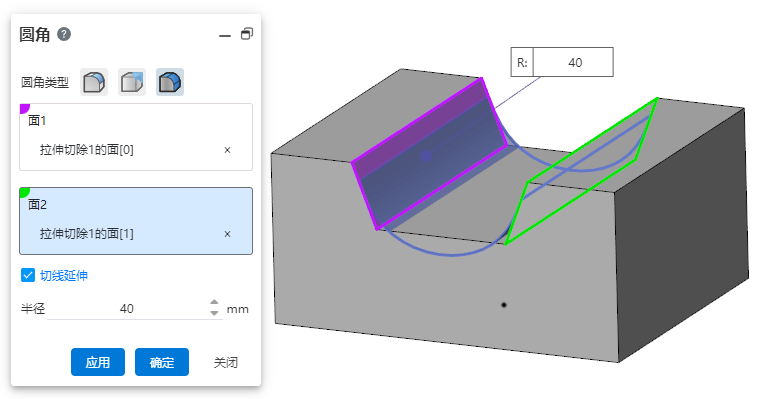Click the R: 40 value box in viewport
The image size is (764, 399).
(573, 62)
